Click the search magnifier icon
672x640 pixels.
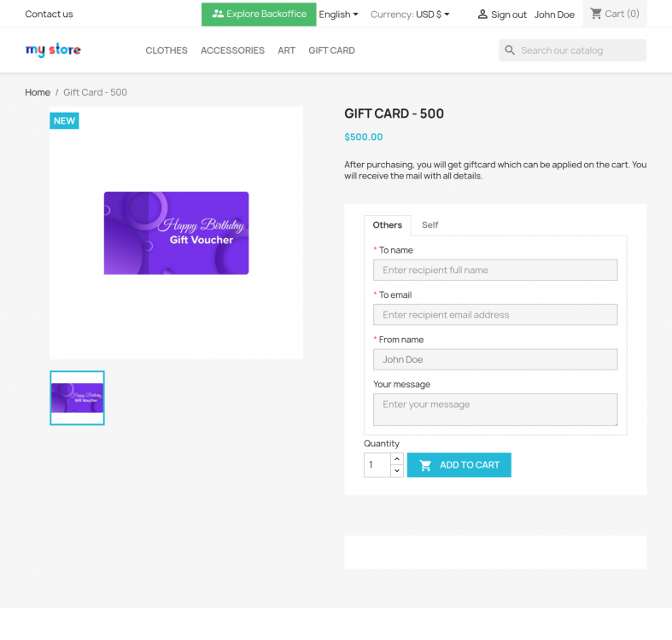click(510, 50)
